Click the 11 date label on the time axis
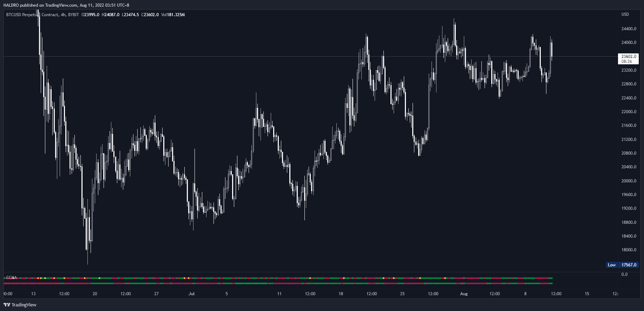 coord(279,294)
